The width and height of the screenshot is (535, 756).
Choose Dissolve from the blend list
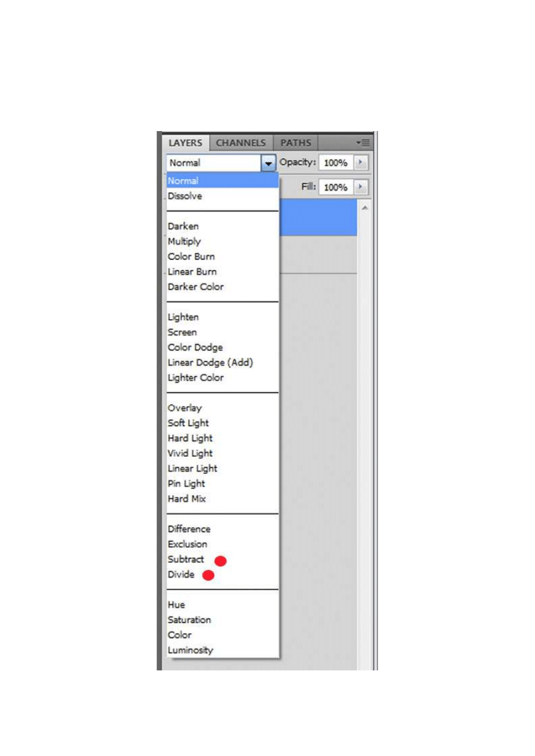pos(185,196)
